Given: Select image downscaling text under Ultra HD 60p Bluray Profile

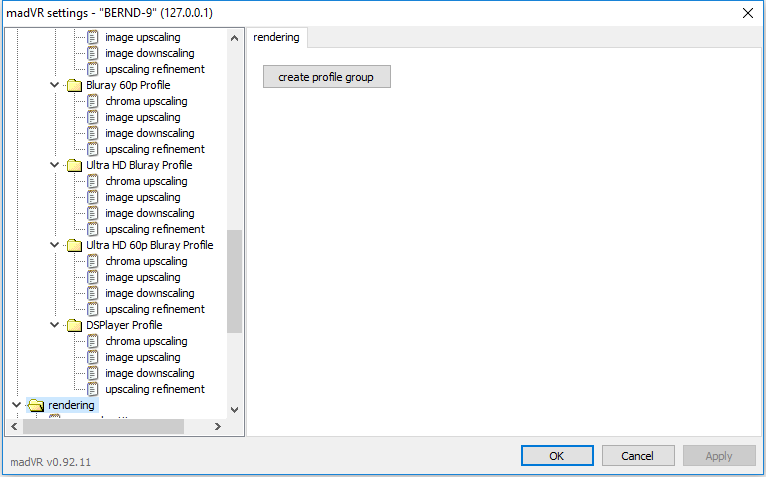Looking at the screenshot, I should 150,293.
